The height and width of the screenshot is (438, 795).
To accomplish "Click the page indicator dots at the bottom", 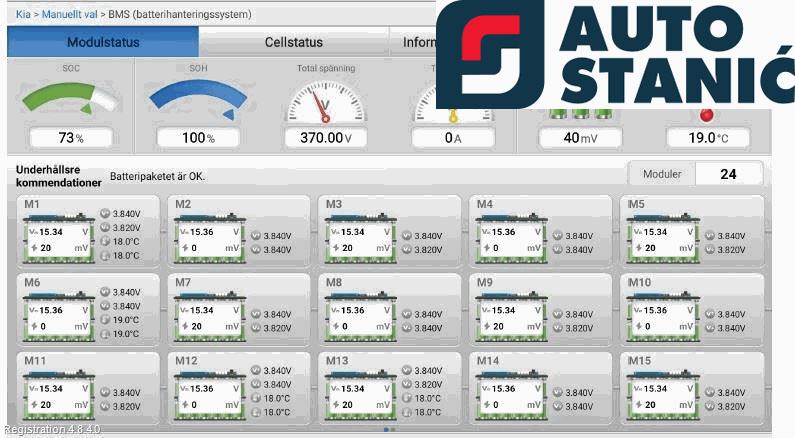I will (x=389, y=429).
